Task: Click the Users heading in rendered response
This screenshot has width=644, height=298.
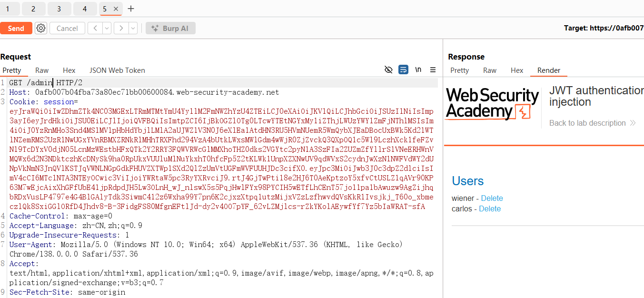Action: tap(468, 181)
